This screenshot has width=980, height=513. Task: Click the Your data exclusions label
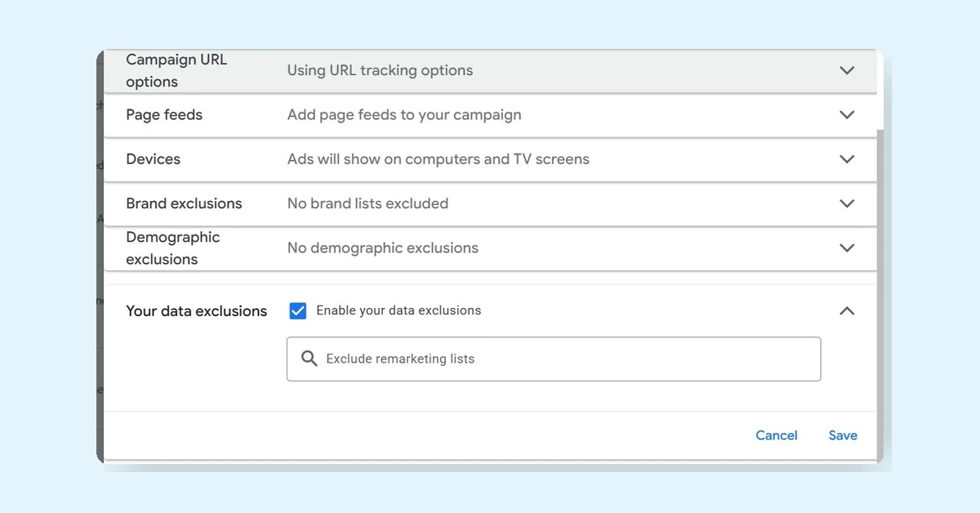coord(196,310)
